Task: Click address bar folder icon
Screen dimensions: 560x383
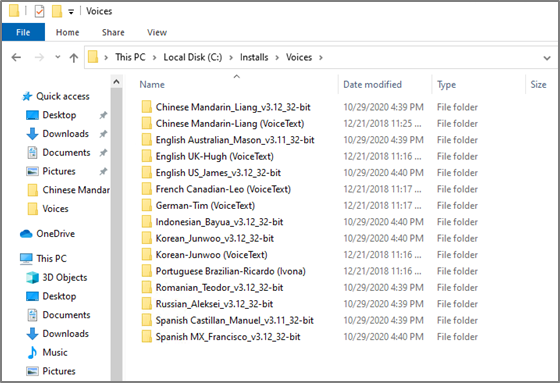Action: point(93,57)
